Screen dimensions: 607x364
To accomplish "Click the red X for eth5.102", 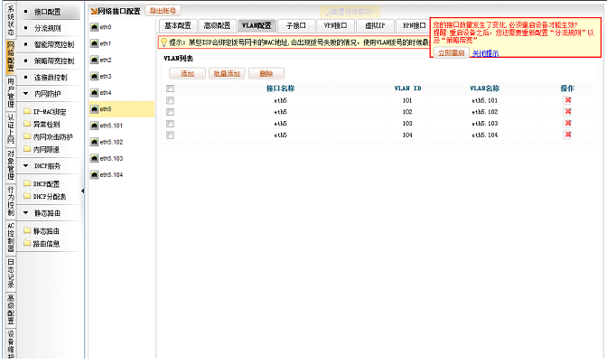I will [567, 111].
